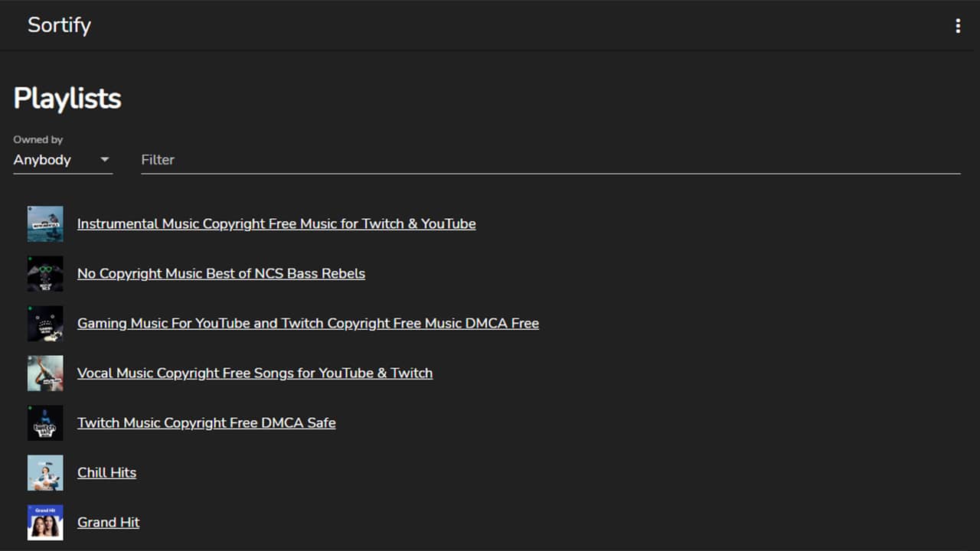
Task: Click the Playlists page heading
Action: click(67, 99)
